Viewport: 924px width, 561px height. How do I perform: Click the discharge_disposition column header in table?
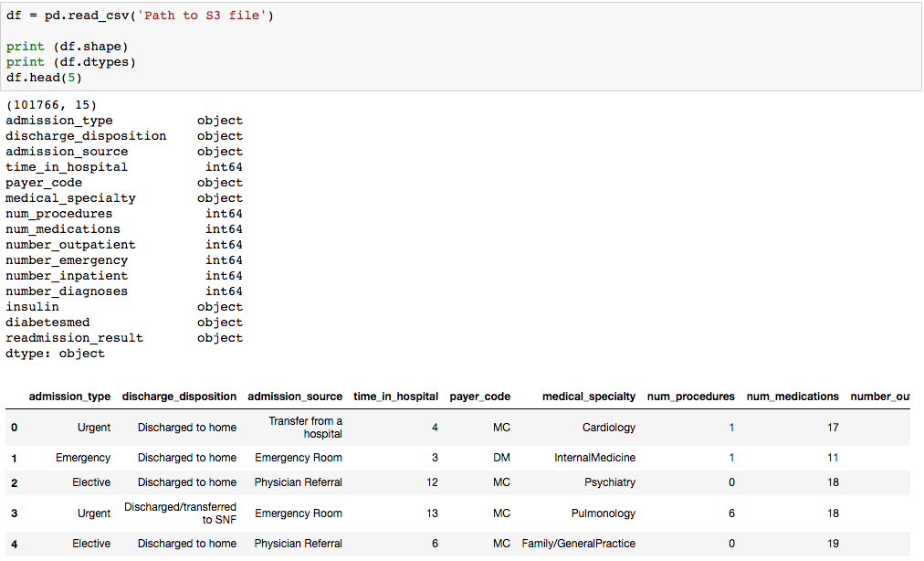tap(179, 397)
